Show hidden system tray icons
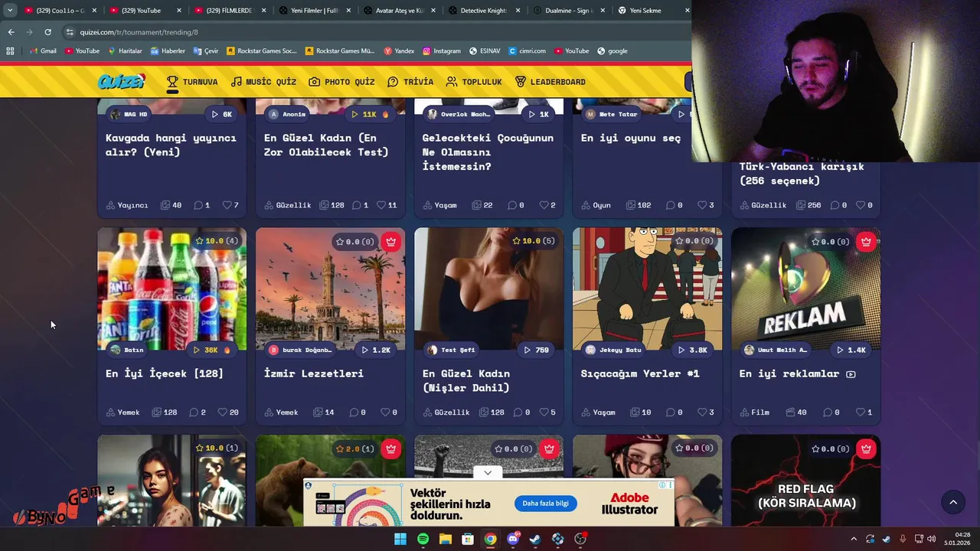This screenshot has width=980, height=551. (854, 539)
